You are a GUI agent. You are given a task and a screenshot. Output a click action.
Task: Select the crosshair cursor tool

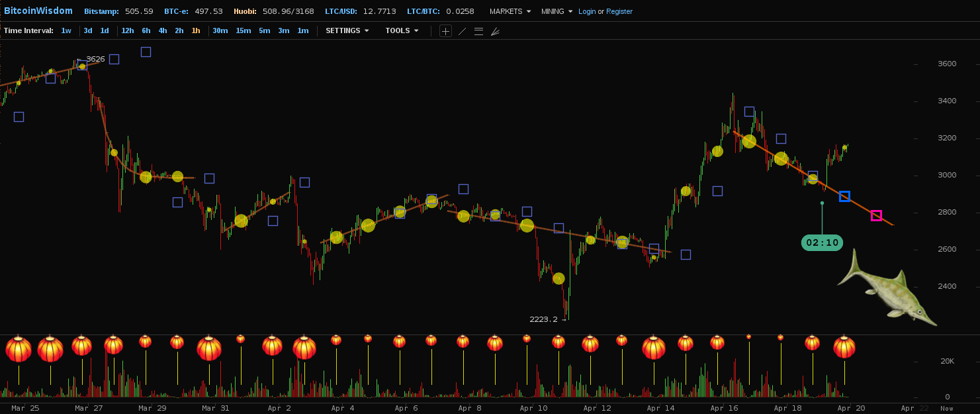tap(445, 31)
